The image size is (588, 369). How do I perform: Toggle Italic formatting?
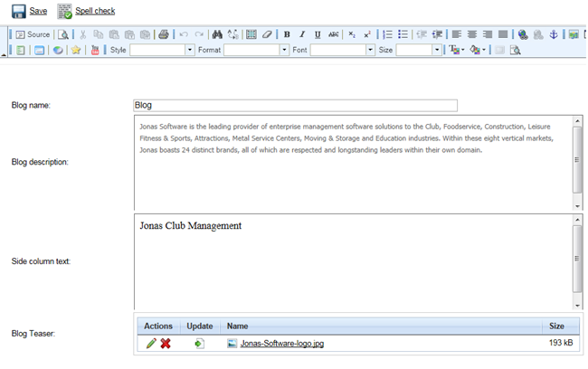[302, 34]
